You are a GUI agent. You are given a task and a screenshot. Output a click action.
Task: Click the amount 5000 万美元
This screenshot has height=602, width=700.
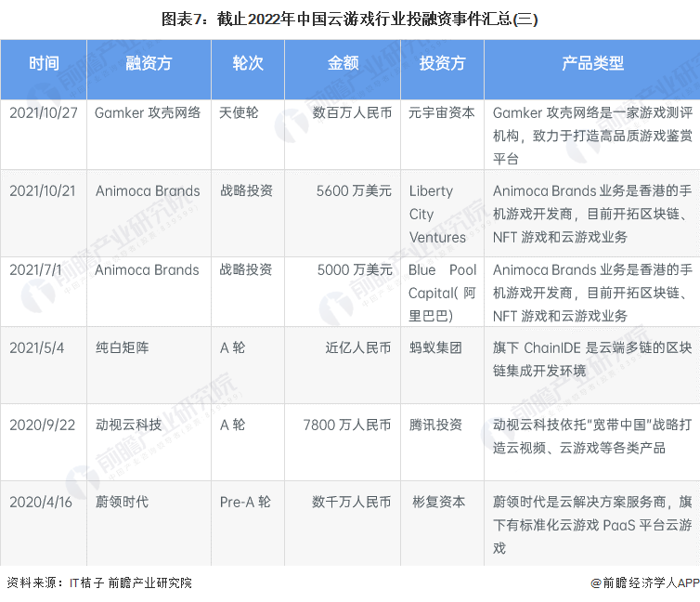(x=355, y=270)
